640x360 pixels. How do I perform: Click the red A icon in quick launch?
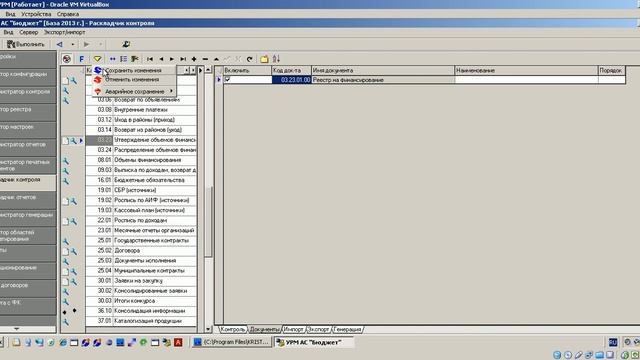[x=178, y=342]
